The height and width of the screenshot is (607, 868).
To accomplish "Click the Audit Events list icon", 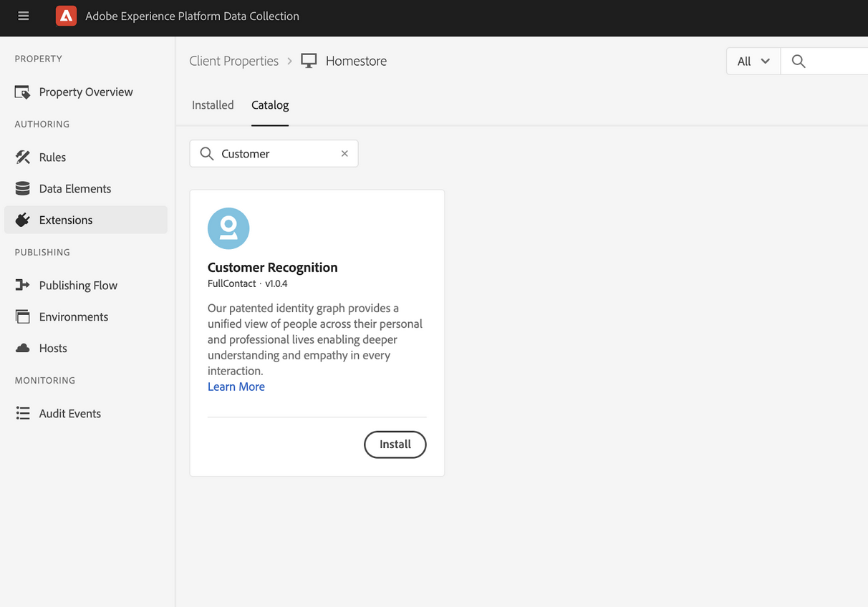I will point(22,413).
